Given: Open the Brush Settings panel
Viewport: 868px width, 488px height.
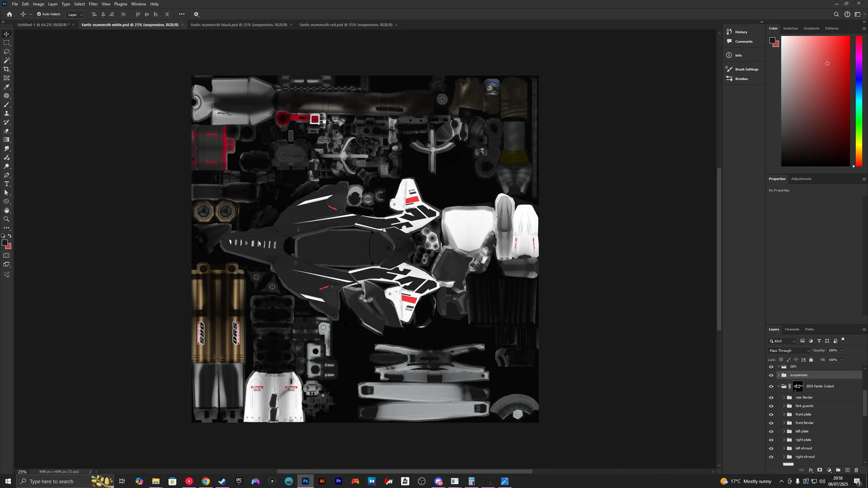Looking at the screenshot, I should point(745,69).
